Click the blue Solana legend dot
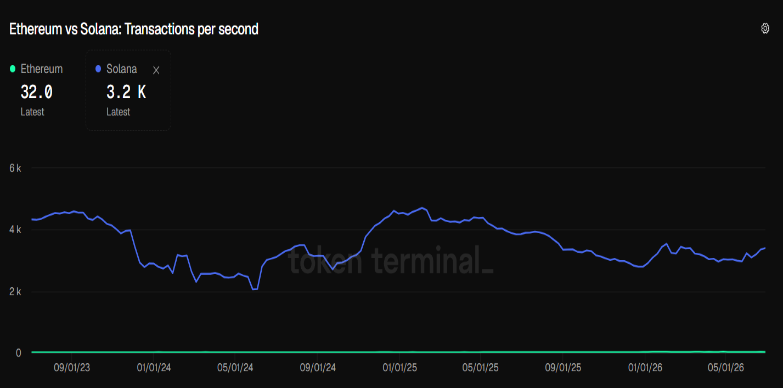This screenshot has height=388, width=783. [98, 69]
